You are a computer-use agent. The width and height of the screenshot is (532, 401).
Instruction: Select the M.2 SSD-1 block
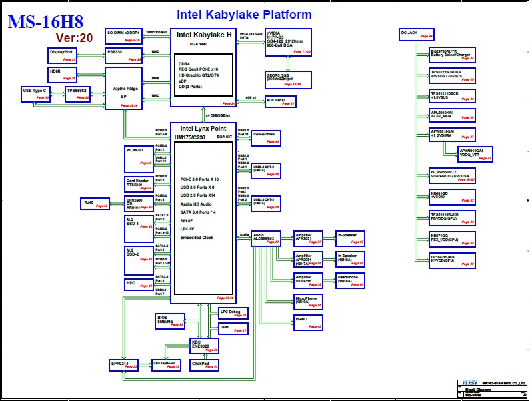tap(139, 229)
